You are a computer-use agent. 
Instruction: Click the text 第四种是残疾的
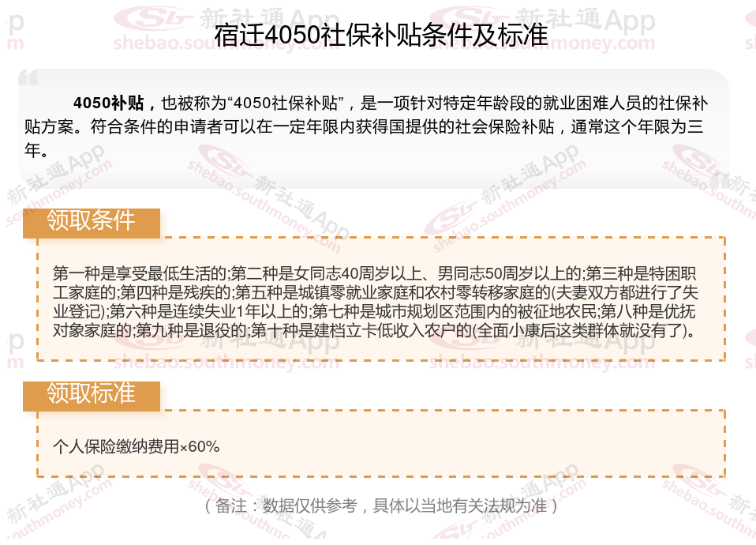175,292
